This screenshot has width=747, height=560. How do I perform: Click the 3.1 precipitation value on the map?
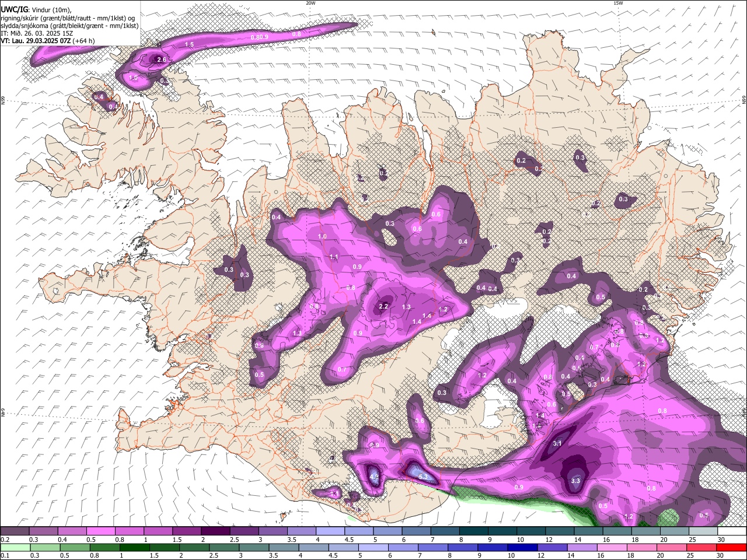(x=557, y=443)
